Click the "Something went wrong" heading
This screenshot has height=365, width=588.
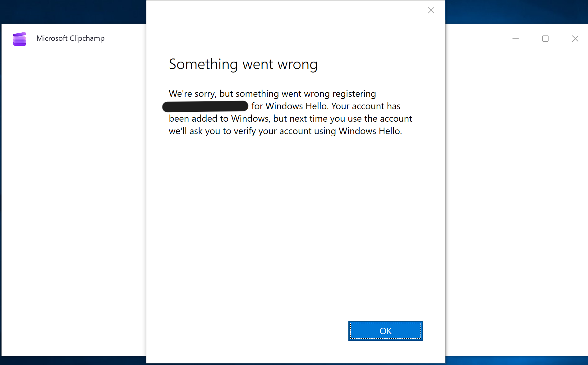[x=243, y=64]
